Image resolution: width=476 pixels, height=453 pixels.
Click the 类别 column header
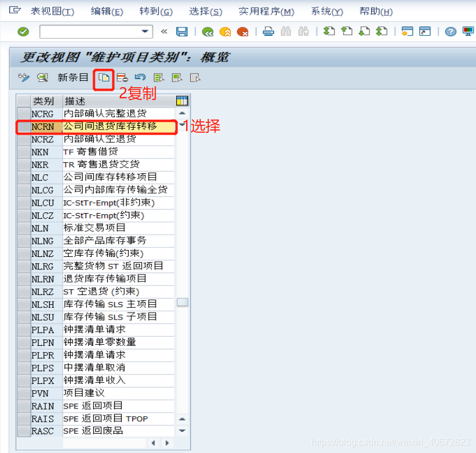tap(46, 101)
